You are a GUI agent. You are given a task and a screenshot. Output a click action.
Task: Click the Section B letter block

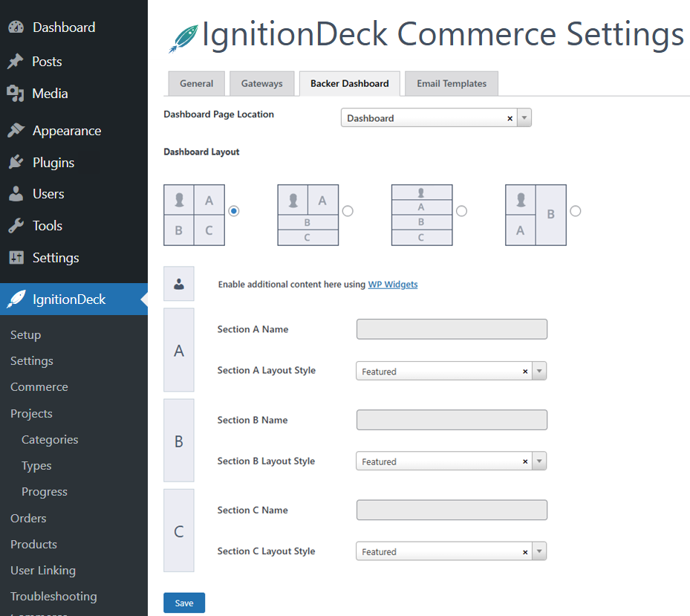(179, 441)
